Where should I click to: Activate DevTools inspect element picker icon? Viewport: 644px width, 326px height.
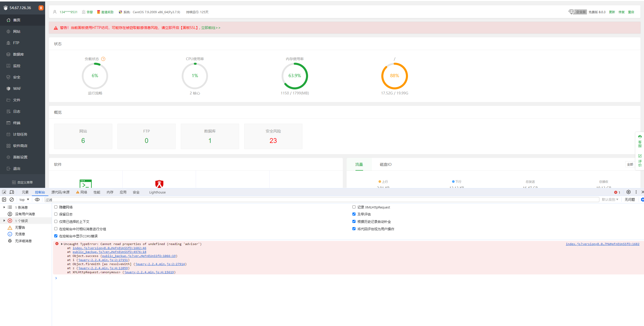pos(4,192)
